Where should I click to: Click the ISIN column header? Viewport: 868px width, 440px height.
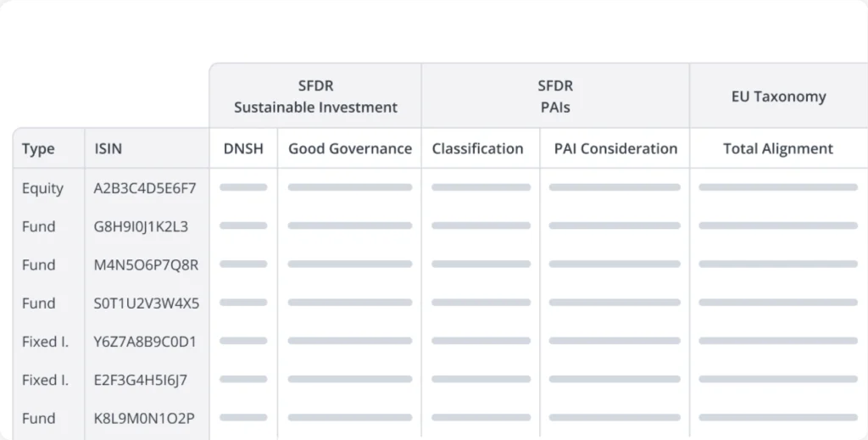(108, 149)
